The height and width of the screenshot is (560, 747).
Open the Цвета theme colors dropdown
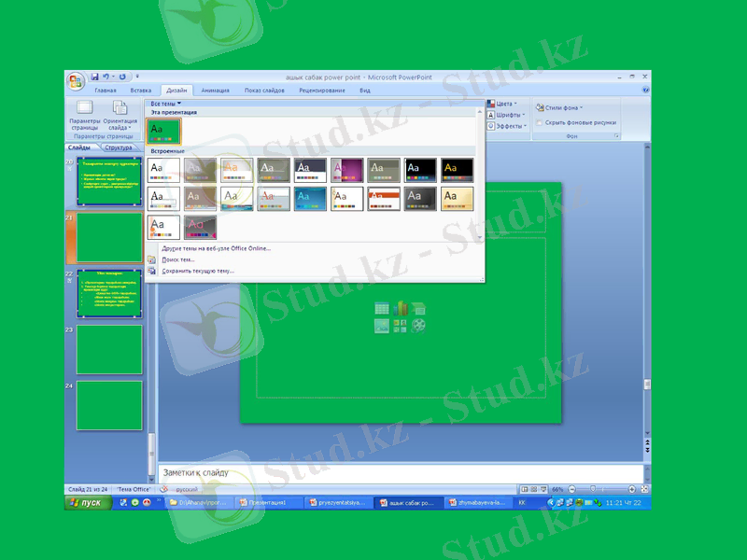pos(504,104)
